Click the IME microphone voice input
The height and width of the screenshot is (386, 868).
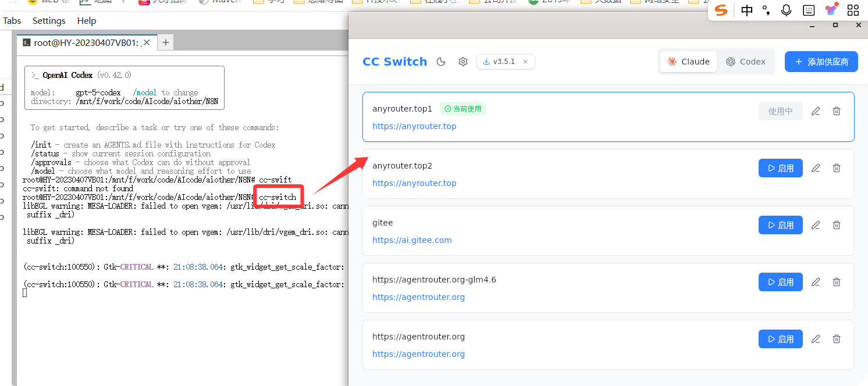click(787, 10)
